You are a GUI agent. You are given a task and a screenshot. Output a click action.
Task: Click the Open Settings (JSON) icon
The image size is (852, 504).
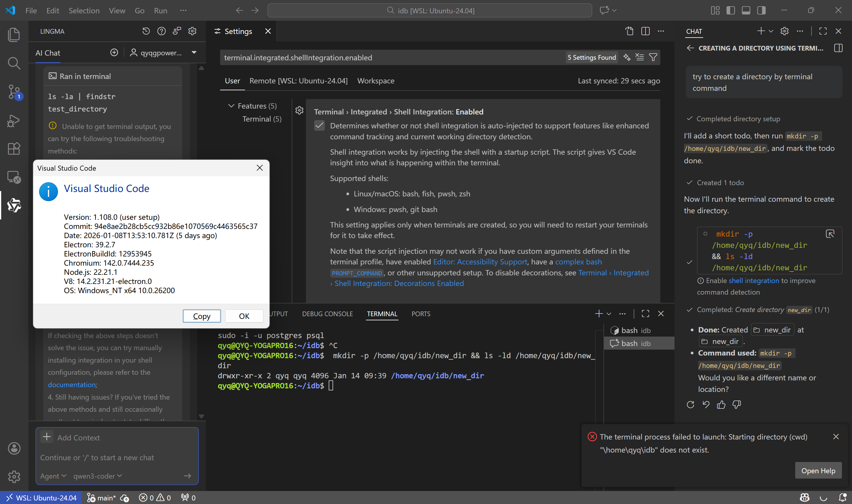point(629,31)
